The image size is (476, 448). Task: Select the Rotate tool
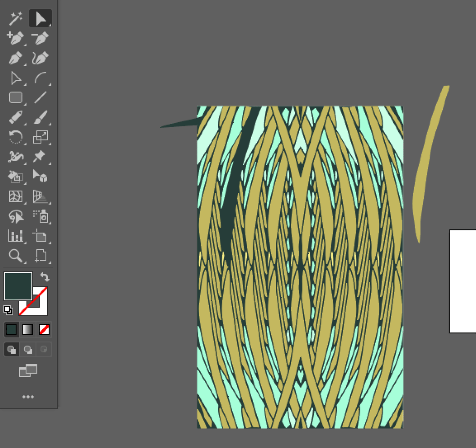coord(15,137)
